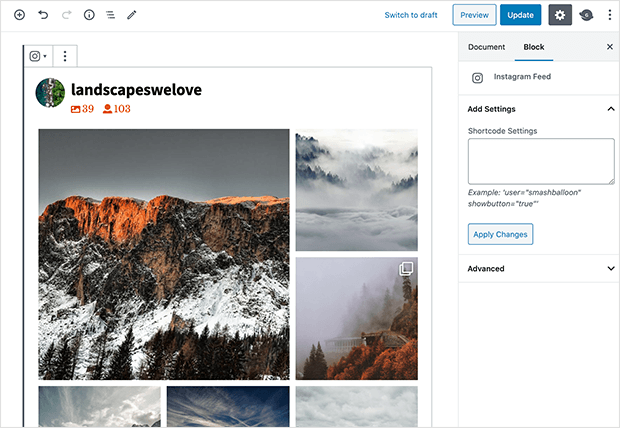
Task: Click the landscapeswelove profile avatar
Action: pyautogui.click(x=50, y=93)
